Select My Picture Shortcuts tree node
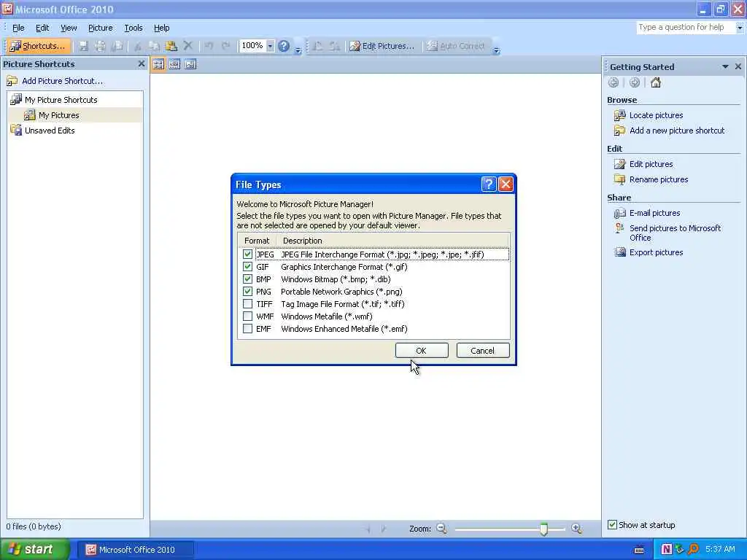The height and width of the screenshot is (560, 747). click(x=61, y=100)
